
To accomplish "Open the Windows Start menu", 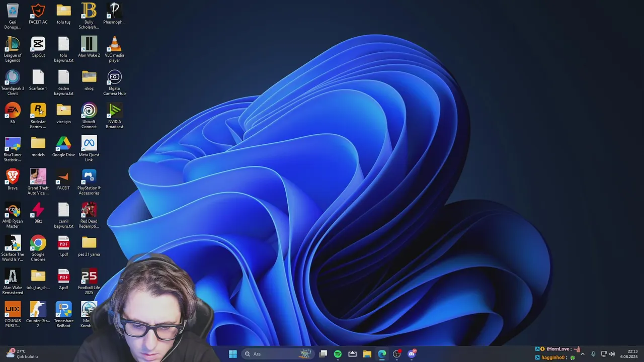I will point(233,354).
